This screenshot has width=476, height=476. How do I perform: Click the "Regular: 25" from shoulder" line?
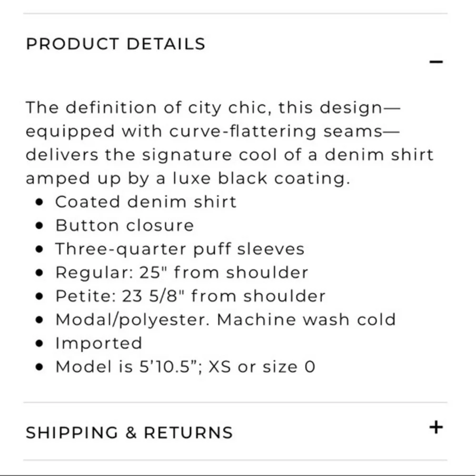coord(181,272)
